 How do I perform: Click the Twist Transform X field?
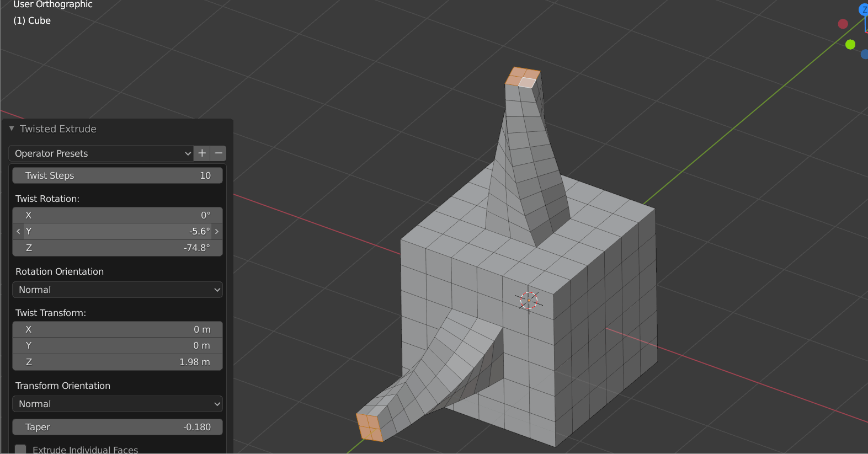(x=118, y=329)
